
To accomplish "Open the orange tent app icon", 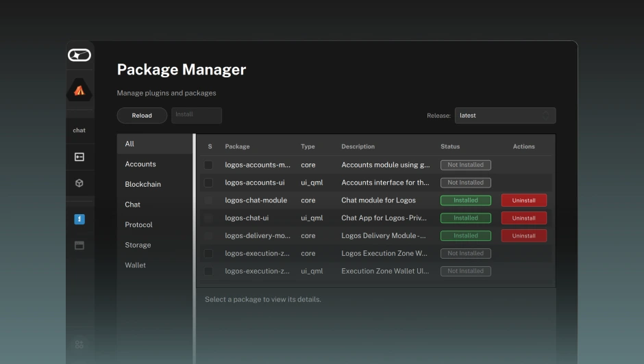I will [79, 90].
